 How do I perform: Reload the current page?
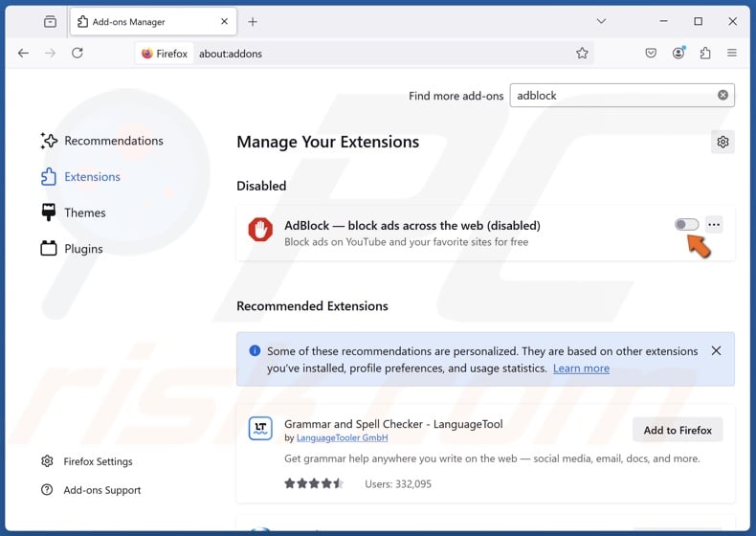tap(78, 53)
